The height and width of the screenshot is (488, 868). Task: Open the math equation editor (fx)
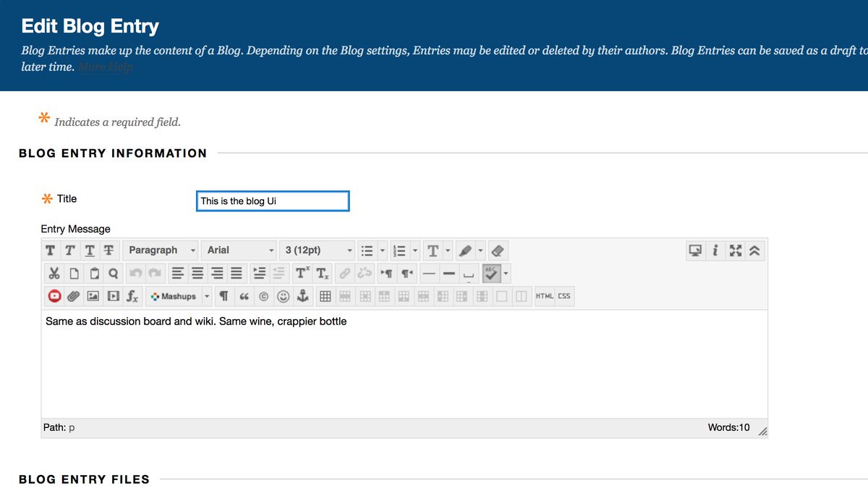click(x=132, y=296)
